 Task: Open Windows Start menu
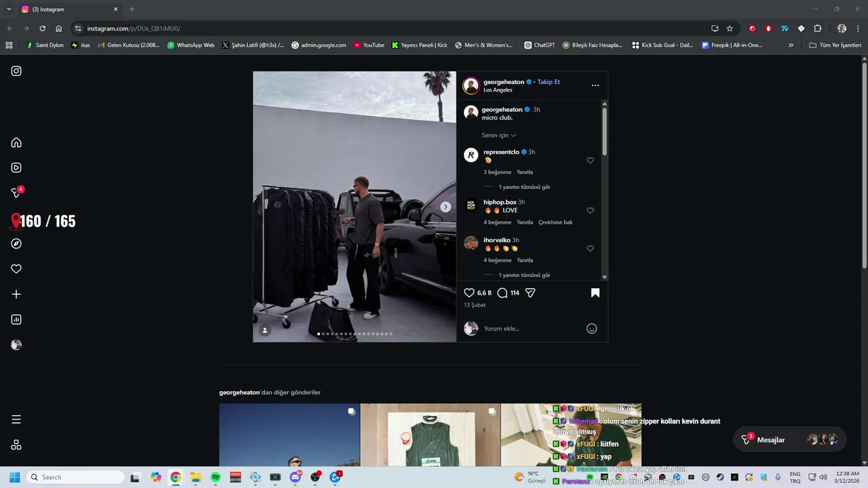point(14,477)
